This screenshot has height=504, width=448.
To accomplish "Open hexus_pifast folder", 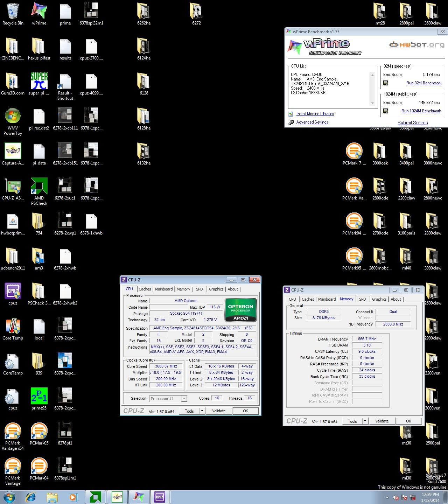I will click(39, 49).
